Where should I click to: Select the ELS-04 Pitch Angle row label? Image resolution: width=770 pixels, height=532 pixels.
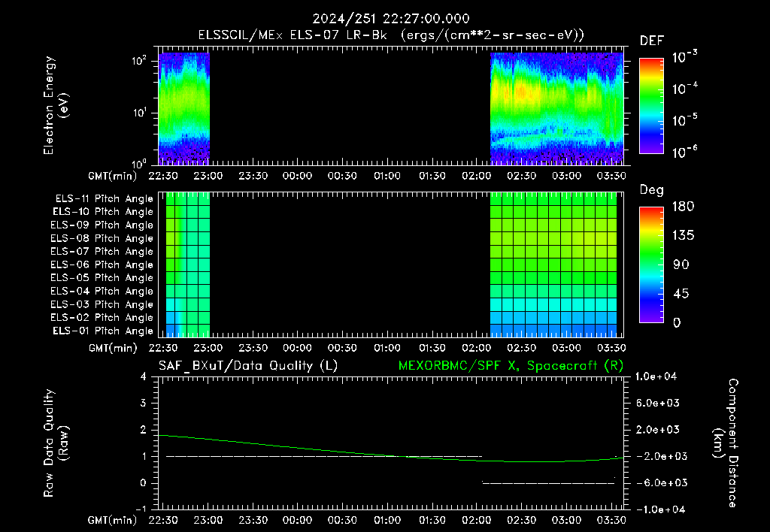[102, 291]
